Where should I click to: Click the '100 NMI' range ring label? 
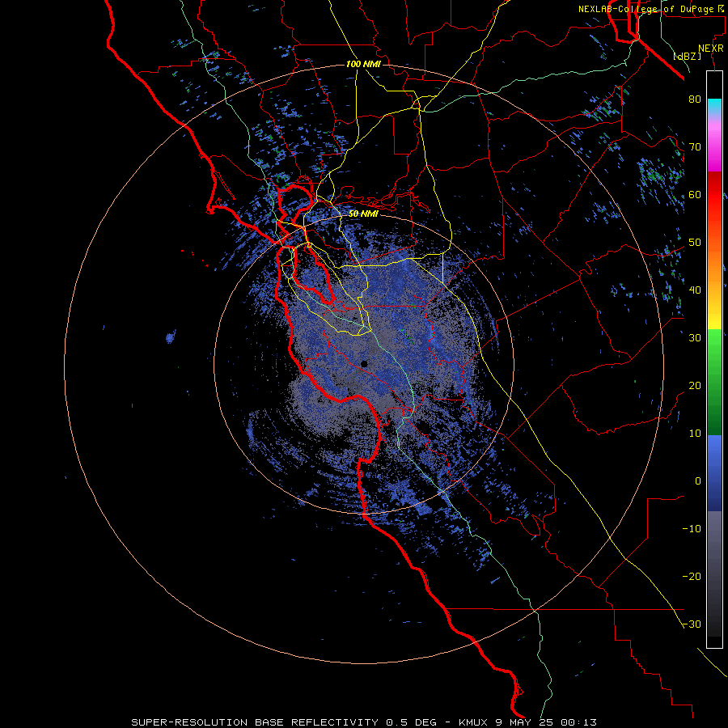pyautogui.click(x=363, y=64)
